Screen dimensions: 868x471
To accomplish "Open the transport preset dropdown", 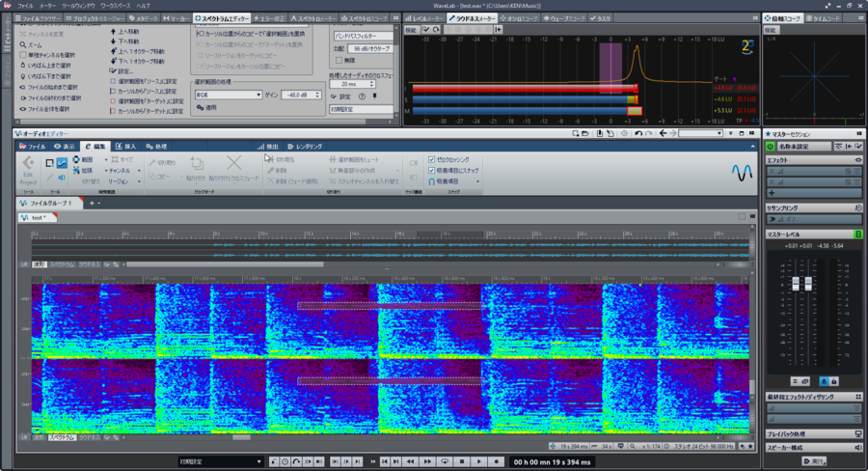I will coord(221,461).
